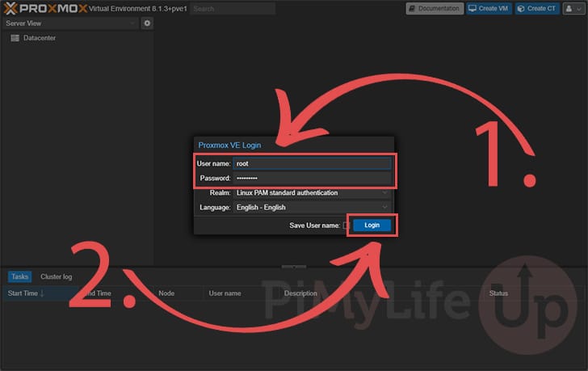This screenshot has height=371, width=588.
Task: Click the top Search box
Action: click(233, 9)
